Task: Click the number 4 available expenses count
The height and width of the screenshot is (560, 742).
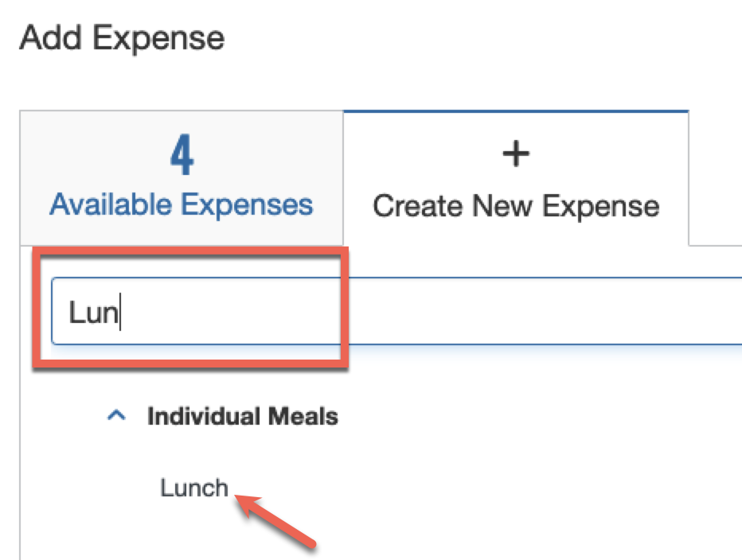Action: pos(182,154)
